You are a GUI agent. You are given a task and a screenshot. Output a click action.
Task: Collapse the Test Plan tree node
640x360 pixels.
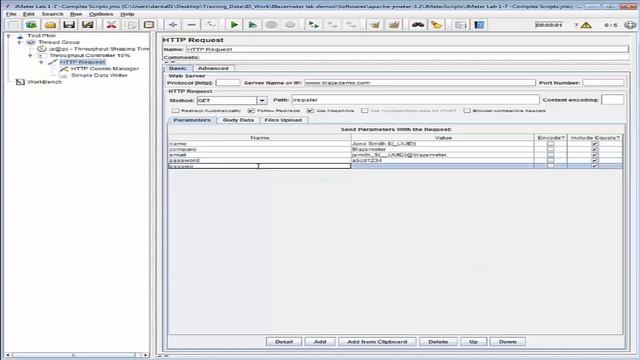pos(8,36)
